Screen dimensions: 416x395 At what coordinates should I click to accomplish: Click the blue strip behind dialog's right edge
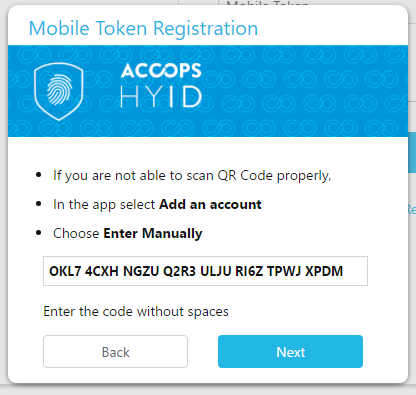[412, 152]
